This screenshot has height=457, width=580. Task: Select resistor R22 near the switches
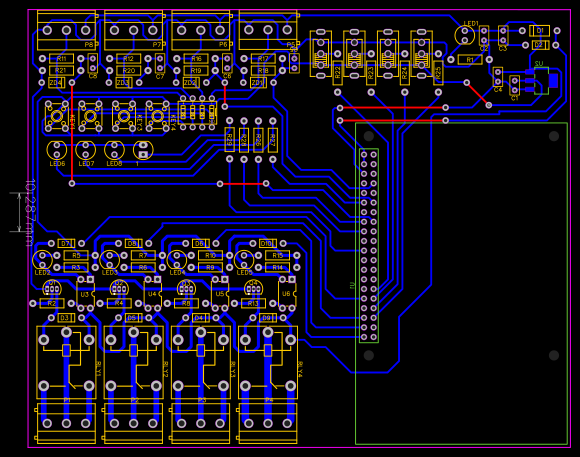point(337,73)
